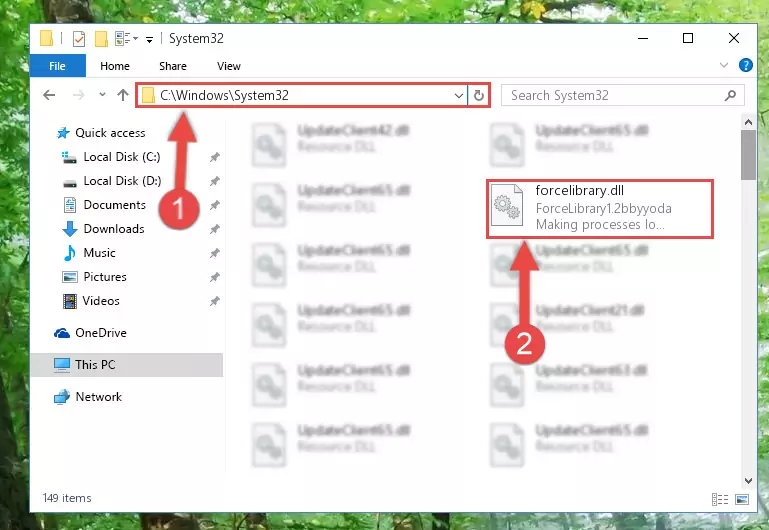The image size is (769, 530).
Task: Click the Properties icon in quick access toolbar
Action: pyautogui.click(x=78, y=38)
